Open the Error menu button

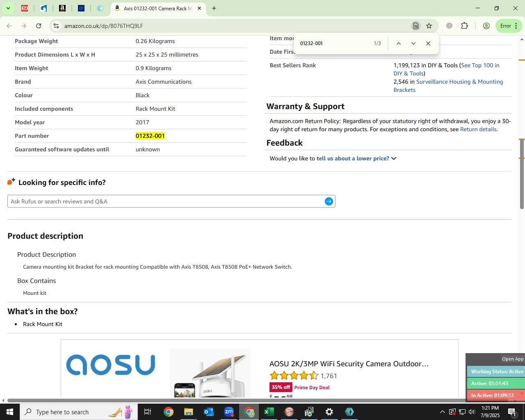pyautogui.click(x=509, y=26)
